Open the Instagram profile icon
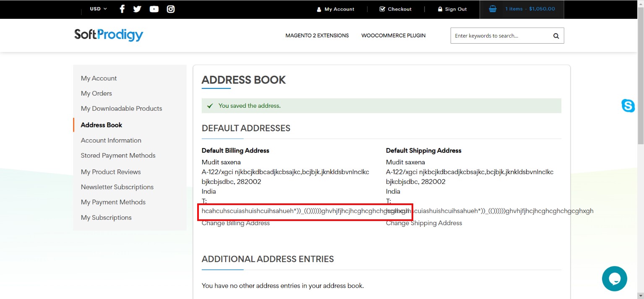 170,9
